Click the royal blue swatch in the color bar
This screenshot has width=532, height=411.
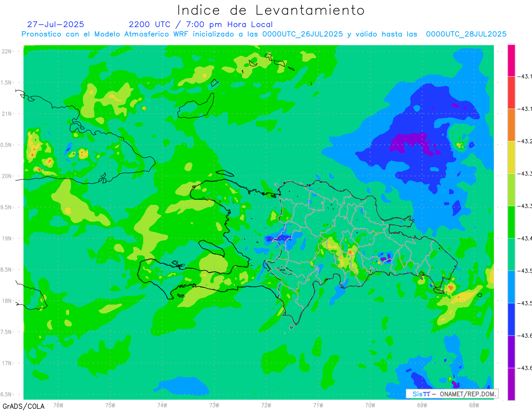pyautogui.click(x=511, y=319)
